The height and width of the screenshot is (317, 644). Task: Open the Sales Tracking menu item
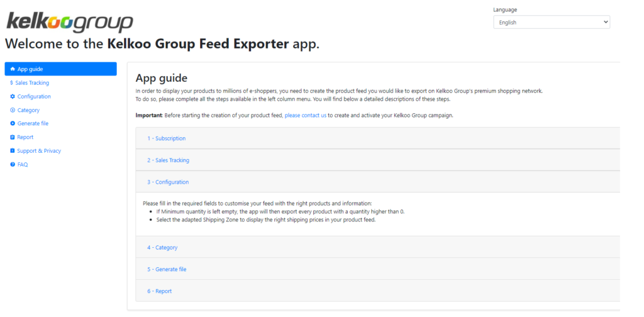[61, 83]
